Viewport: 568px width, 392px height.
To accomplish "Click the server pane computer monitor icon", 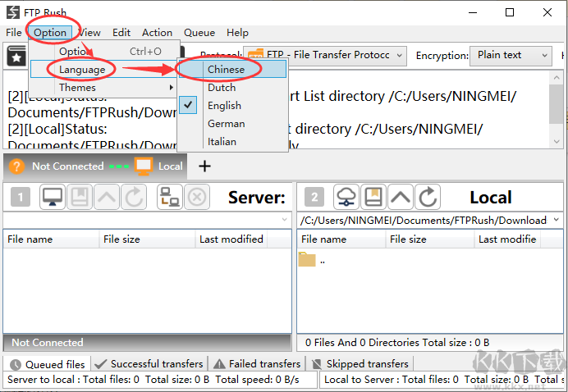I will 53,198.
